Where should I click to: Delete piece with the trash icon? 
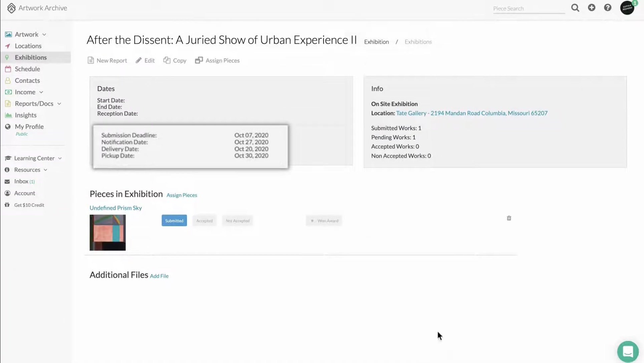tap(509, 218)
